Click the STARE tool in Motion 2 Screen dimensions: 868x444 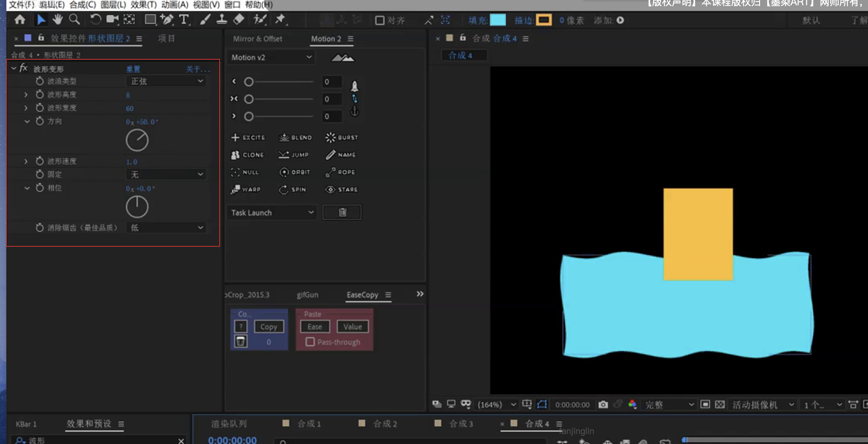pos(341,190)
